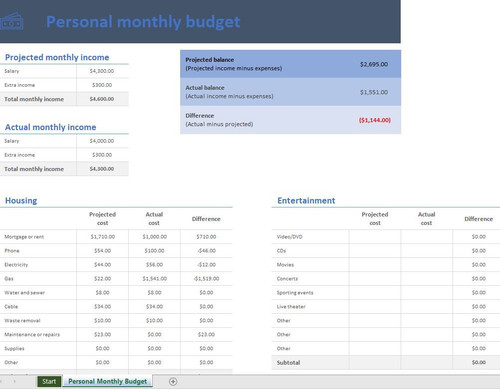This screenshot has height=389, width=500.
Task: Select Gas actual cost $1,541.00
Action: coord(154,279)
